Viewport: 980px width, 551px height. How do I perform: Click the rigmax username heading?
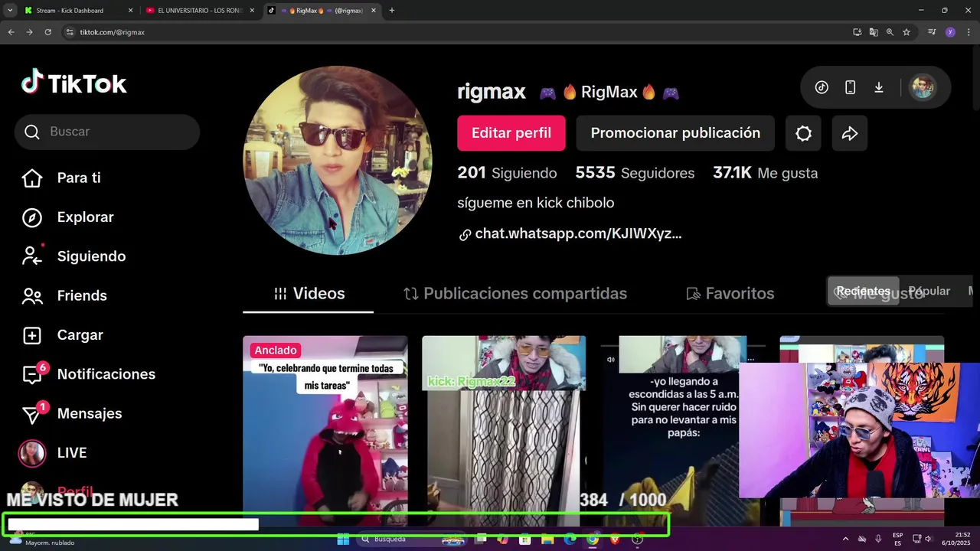492,93
